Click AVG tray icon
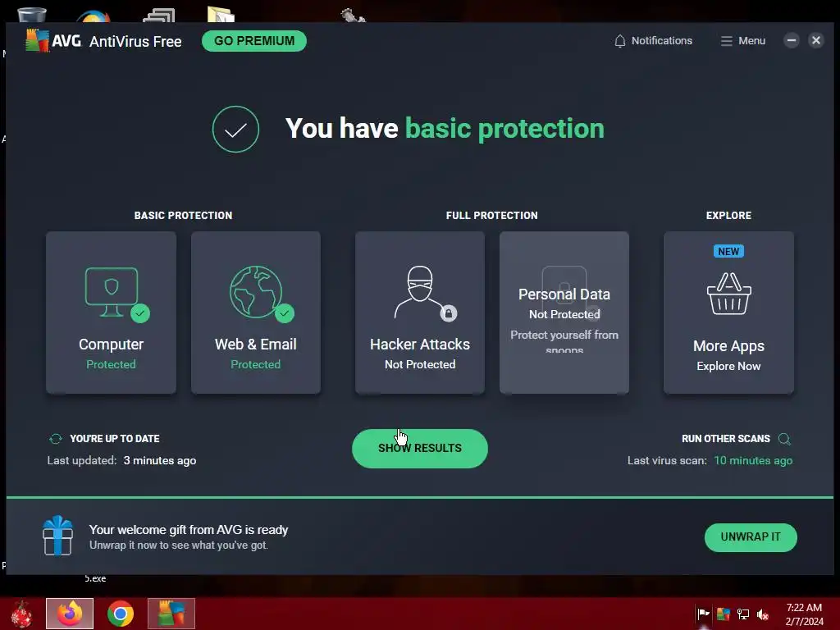 (x=724, y=614)
